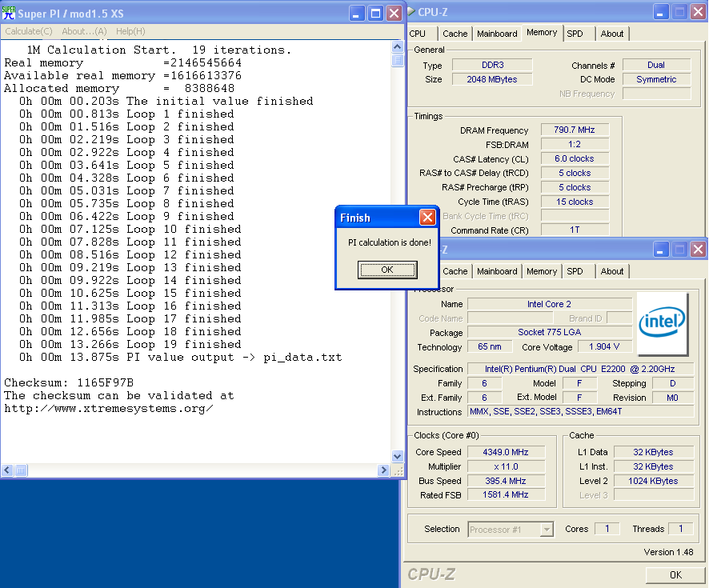Click Multiplier value x 11.0

tap(506, 466)
